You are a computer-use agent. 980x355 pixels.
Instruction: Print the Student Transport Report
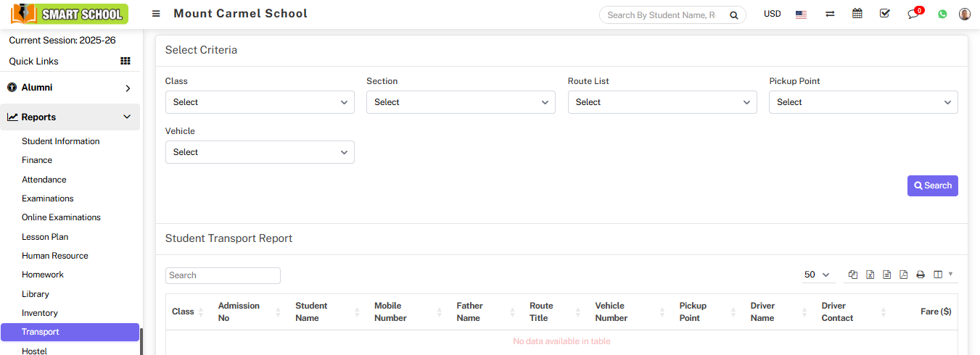[x=921, y=275]
